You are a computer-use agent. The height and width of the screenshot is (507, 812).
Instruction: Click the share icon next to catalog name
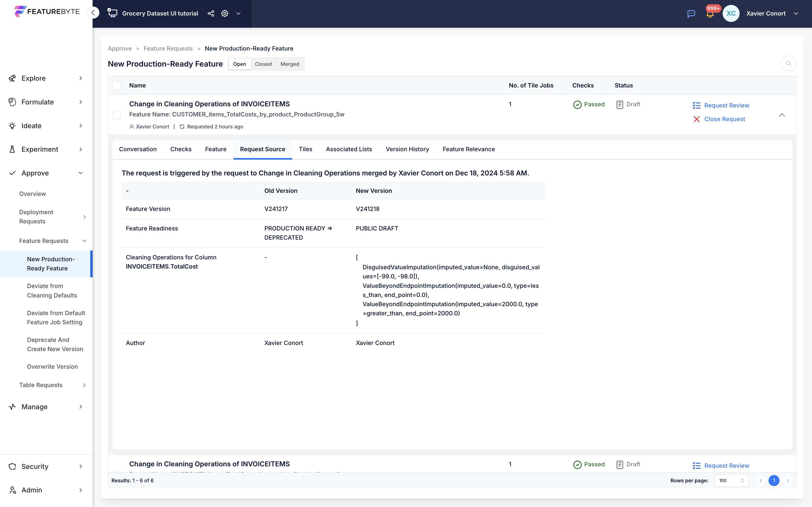pyautogui.click(x=211, y=13)
